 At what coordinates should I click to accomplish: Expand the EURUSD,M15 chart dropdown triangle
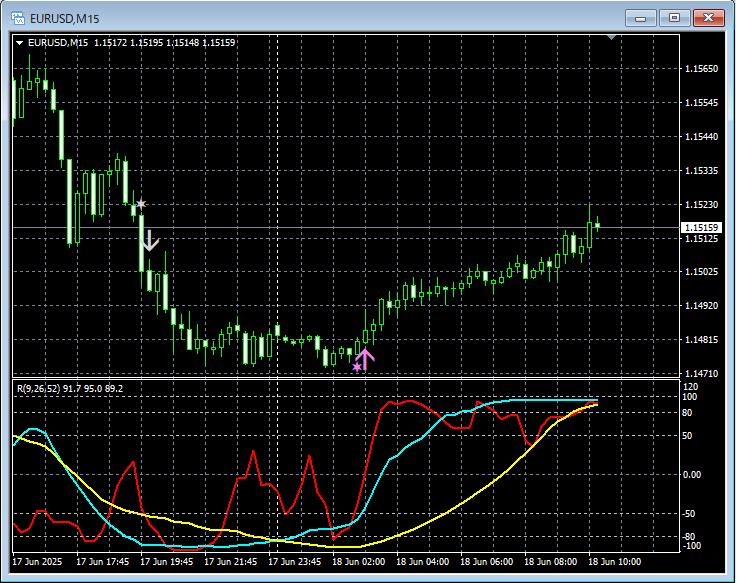point(20,43)
